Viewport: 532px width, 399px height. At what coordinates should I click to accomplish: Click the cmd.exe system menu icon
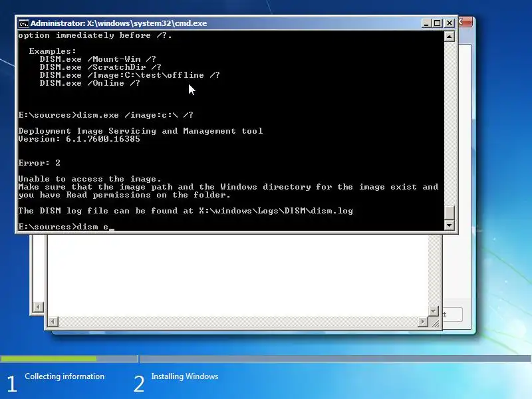click(x=23, y=23)
